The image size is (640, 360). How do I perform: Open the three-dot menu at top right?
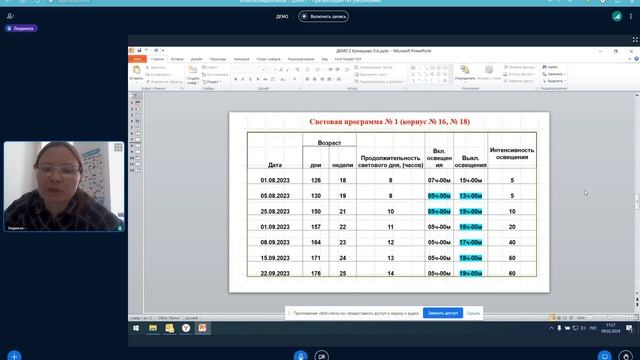click(631, 16)
